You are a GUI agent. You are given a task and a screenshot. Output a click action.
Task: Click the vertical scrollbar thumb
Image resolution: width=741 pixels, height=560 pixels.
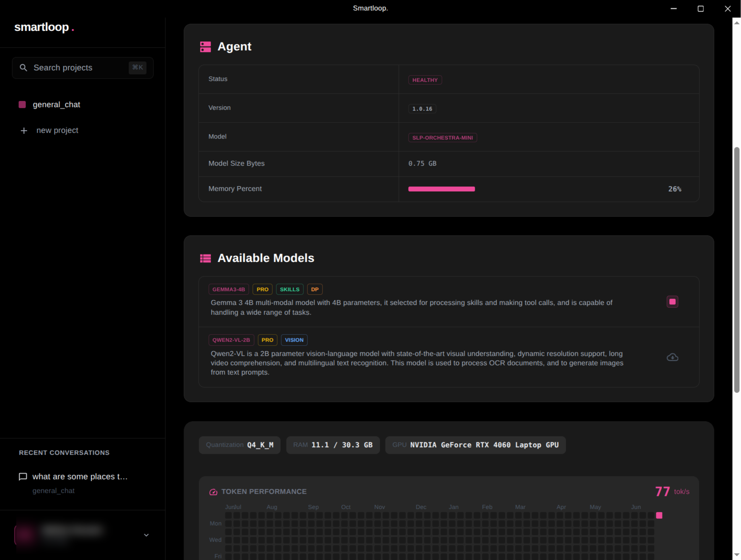tap(736, 270)
